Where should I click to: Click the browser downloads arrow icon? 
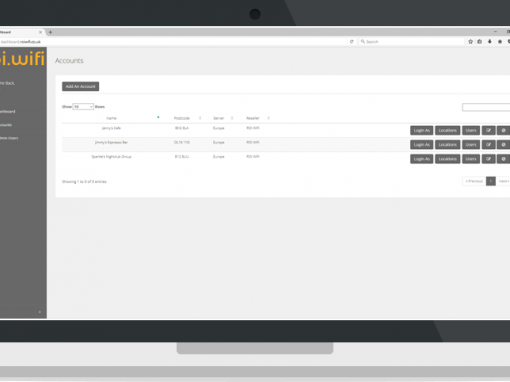coord(490,42)
